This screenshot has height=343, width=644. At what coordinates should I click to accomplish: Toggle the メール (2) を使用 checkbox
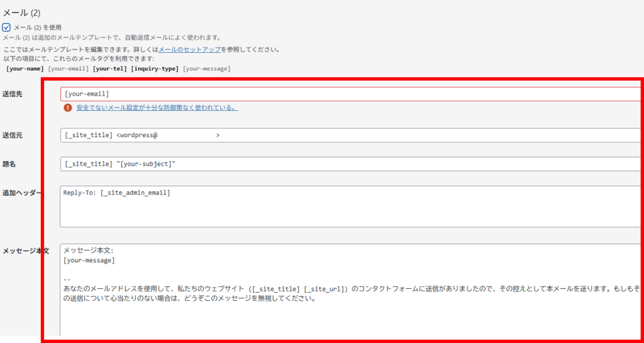tap(6, 28)
